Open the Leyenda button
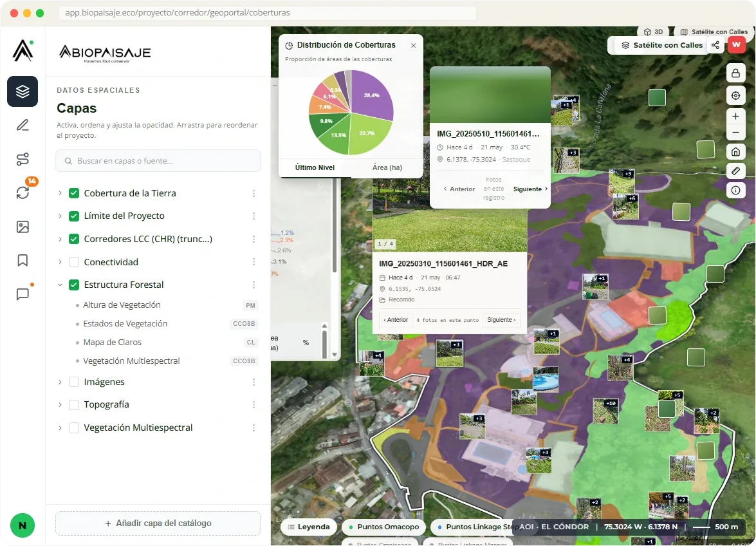Screen dimensions: 756x546 pos(309,527)
